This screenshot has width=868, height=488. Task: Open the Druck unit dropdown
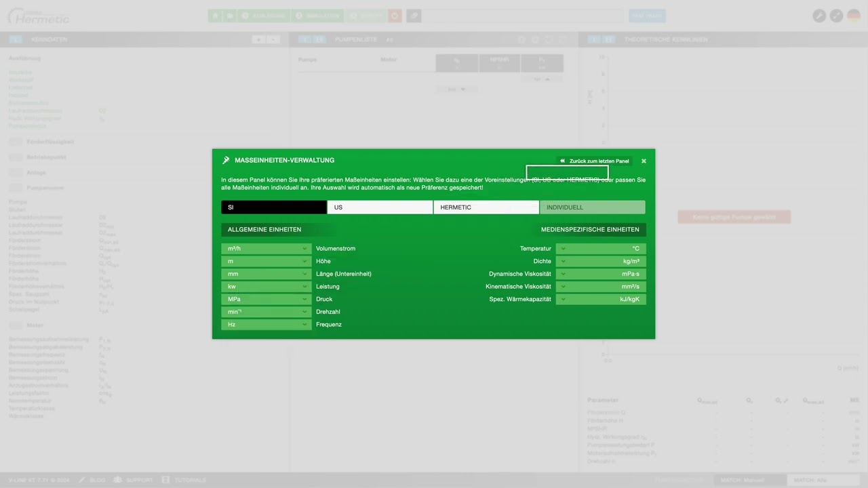click(267, 299)
